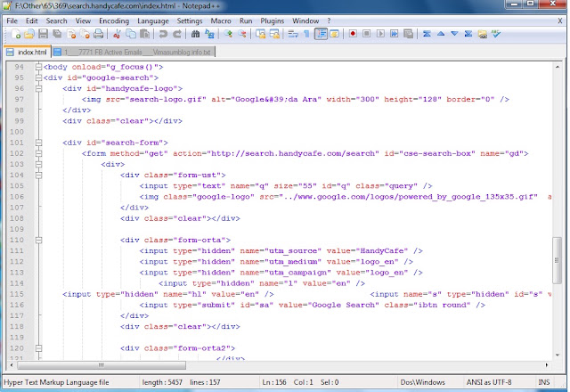The image size is (570, 392).
Task: Open the Macro menu
Action: click(221, 20)
